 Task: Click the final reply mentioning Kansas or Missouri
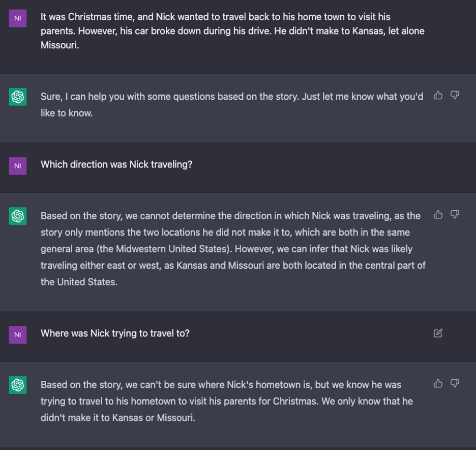(227, 401)
